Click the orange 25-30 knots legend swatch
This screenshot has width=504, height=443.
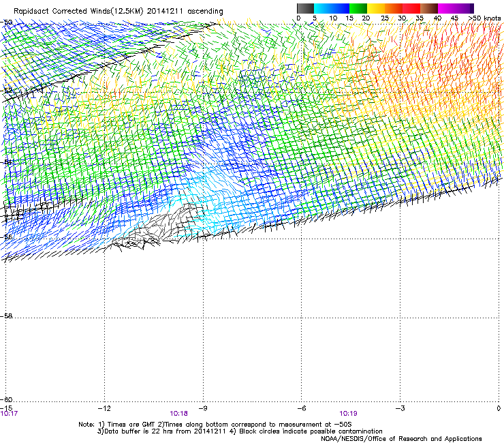coord(394,8)
